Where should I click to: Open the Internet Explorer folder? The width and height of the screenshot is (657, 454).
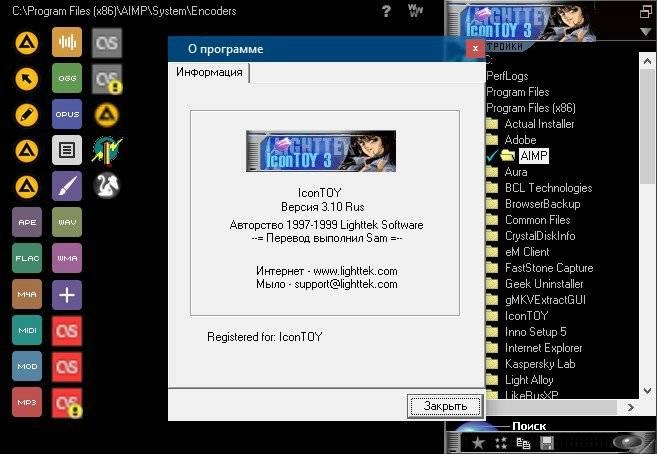click(x=543, y=348)
